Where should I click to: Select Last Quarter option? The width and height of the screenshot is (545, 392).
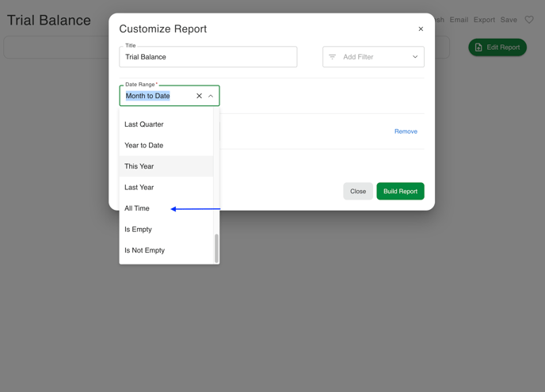pyautogui.click(x=144, y=124)
